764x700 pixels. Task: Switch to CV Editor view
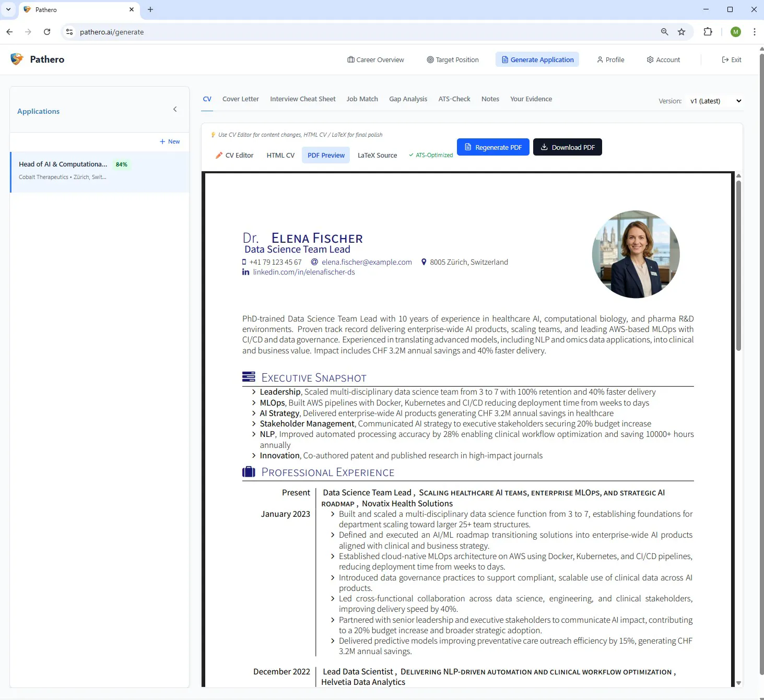point(234,156)
